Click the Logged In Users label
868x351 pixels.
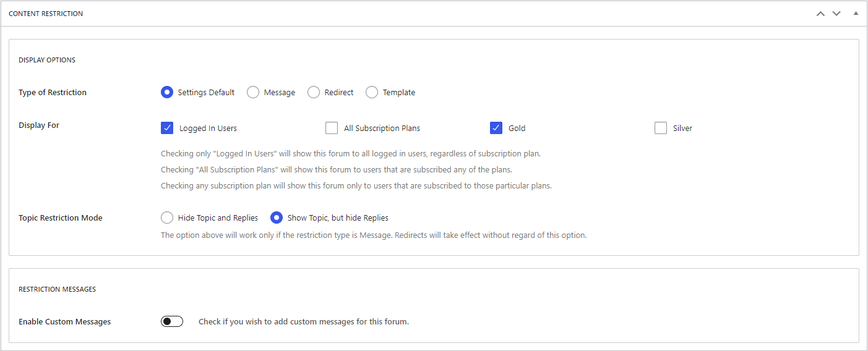click(x=208, y=129)
